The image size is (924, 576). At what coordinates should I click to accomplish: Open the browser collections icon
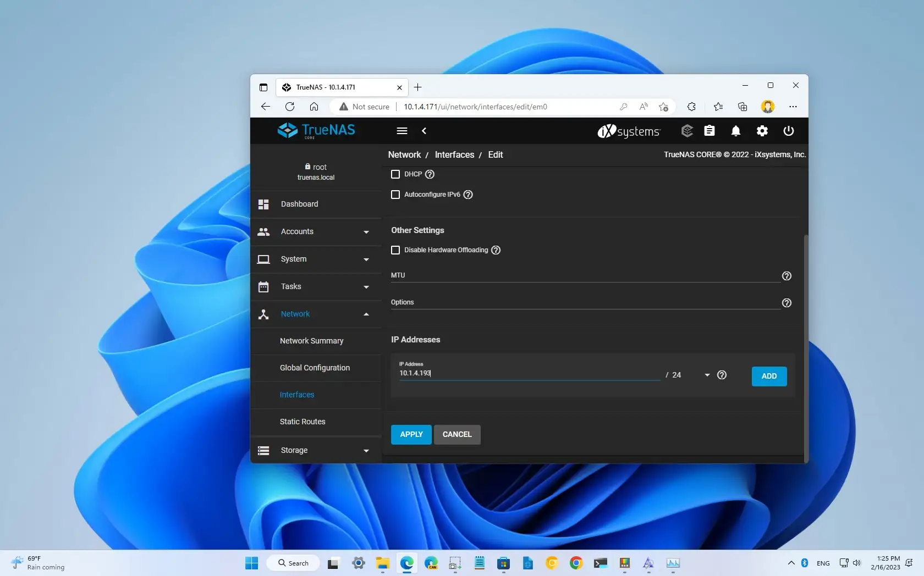coord(743,107)
